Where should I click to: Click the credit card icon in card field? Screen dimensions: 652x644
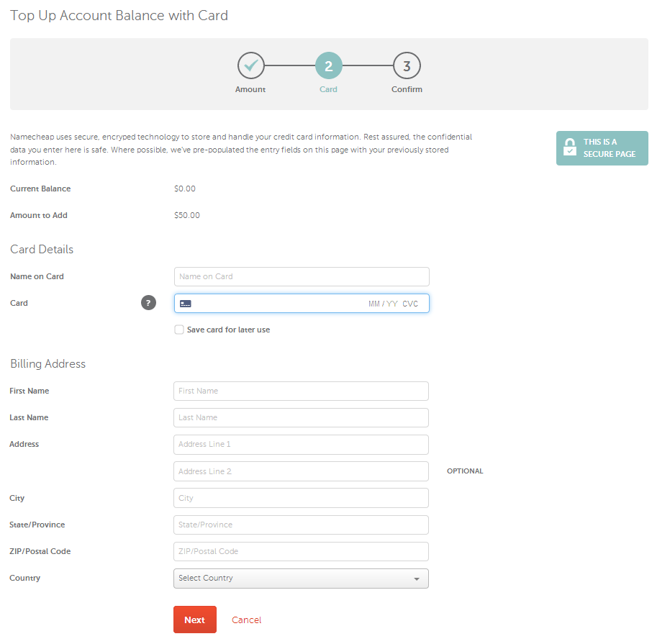point(186,304)
